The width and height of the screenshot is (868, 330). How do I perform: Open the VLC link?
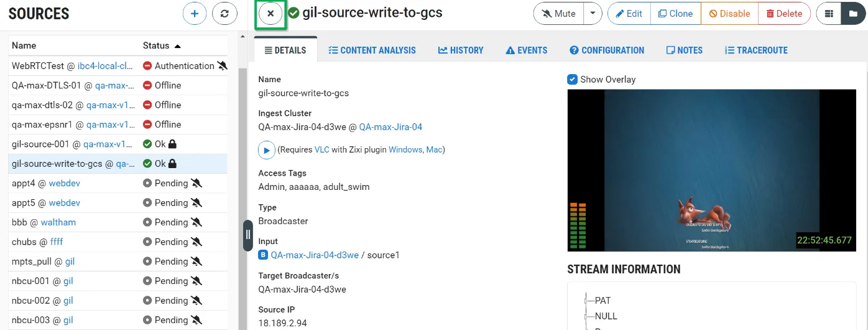coord(321,149)
